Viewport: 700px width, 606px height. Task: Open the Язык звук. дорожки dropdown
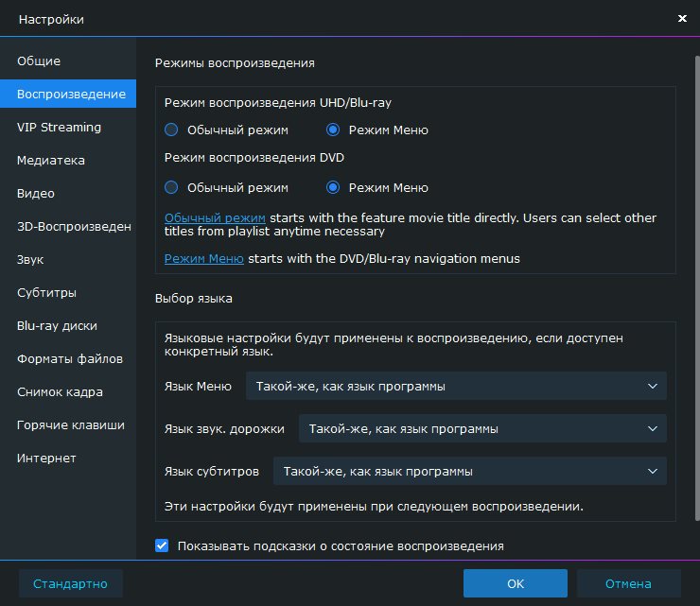(x=482, y=428)
